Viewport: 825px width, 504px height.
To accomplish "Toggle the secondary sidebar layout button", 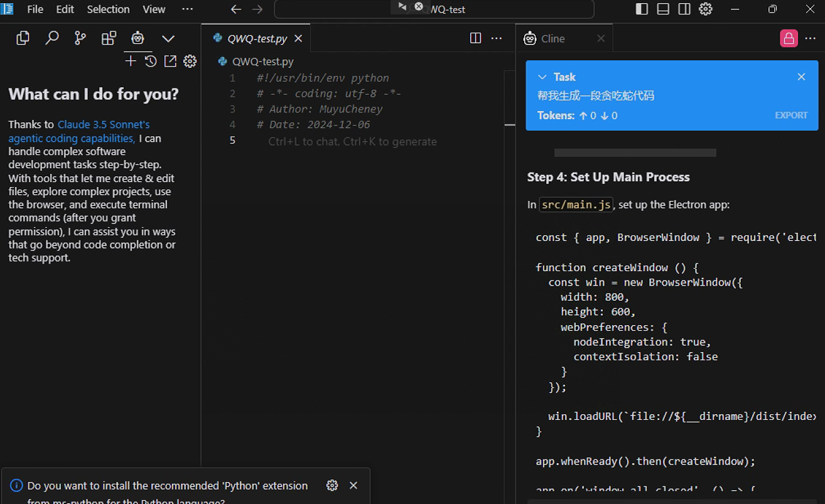I will click(684, 9).
